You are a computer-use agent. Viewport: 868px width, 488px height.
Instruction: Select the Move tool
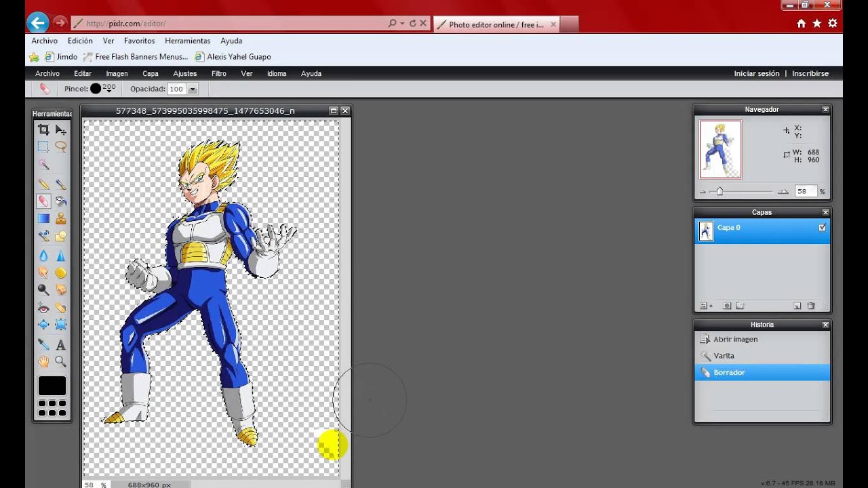(61, 129)
